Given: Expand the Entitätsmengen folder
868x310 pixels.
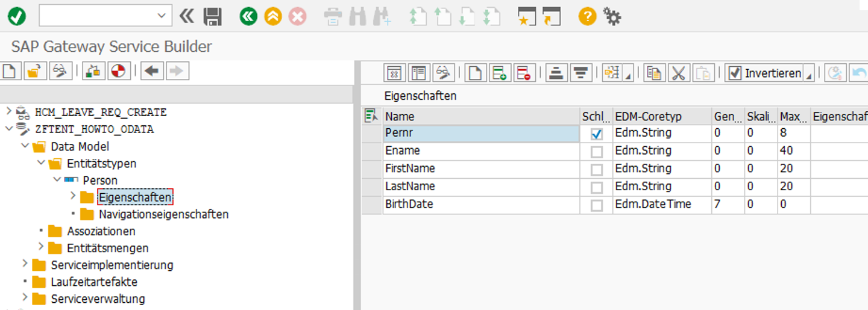Looking at the screenshot, I should click(41, 247).
